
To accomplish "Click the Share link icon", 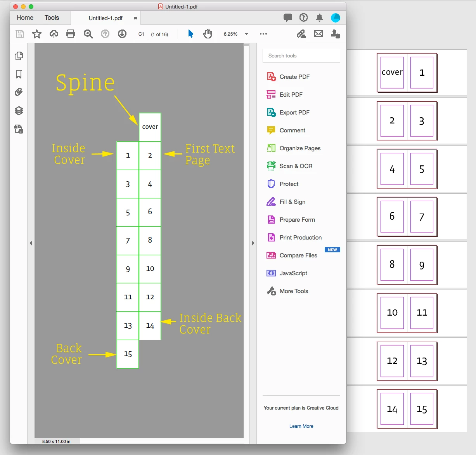I will tap(301, 34).
